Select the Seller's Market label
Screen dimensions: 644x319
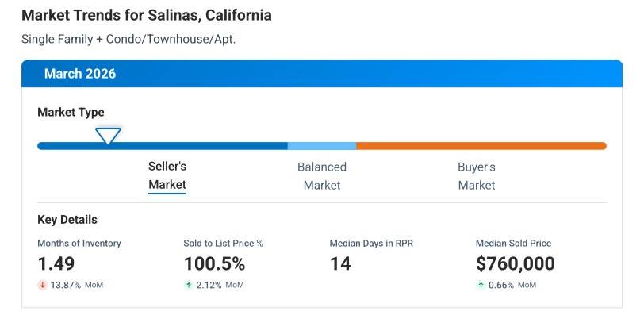click(167, 176)
